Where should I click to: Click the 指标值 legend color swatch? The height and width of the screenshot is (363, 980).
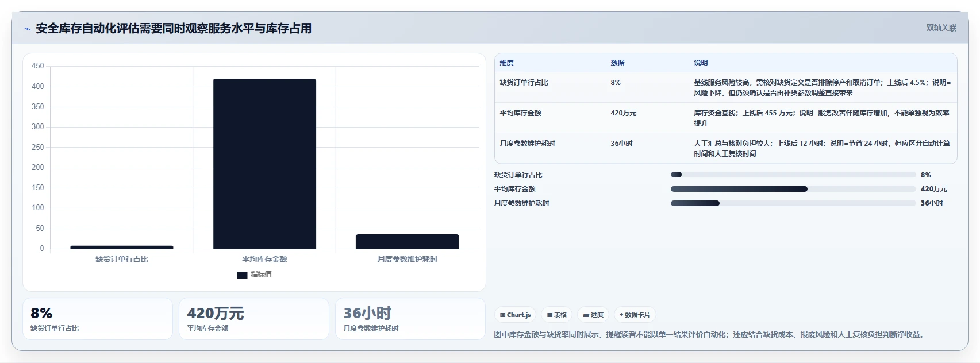pyautogui.click(x=242, y=275)
